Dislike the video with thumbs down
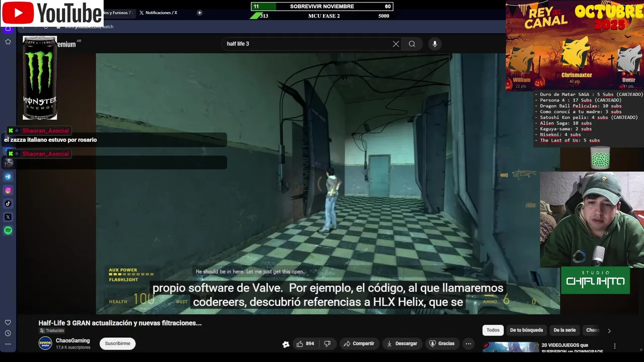 pyautogui.click(x=327, y=344)
